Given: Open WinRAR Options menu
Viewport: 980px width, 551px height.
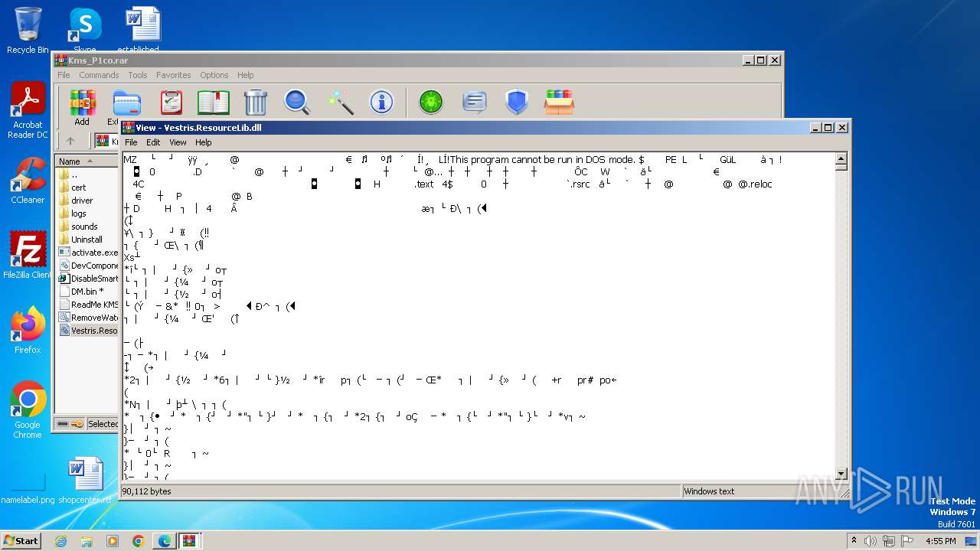Looking at the screenshot, I should [x=214, y=75].
